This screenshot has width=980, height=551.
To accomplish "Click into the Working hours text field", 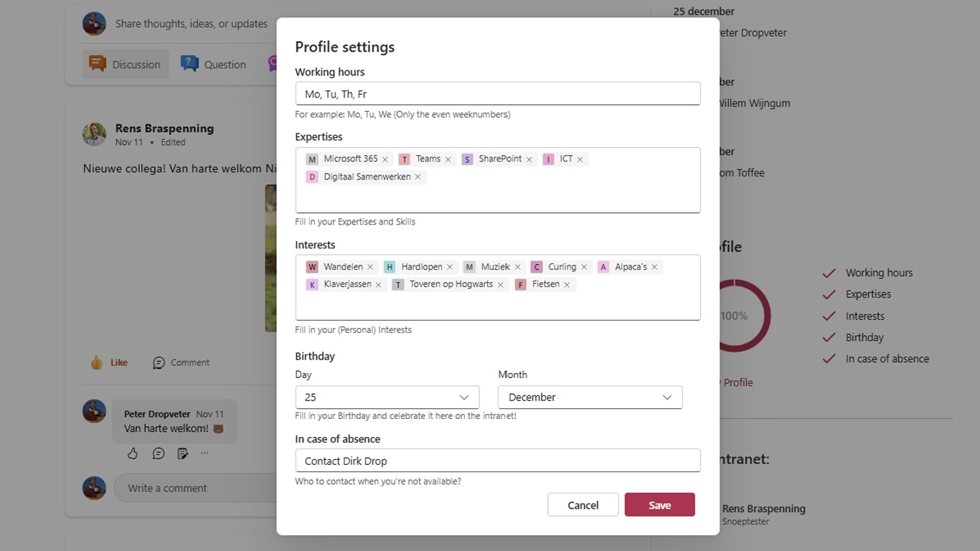I will (497, 94).
